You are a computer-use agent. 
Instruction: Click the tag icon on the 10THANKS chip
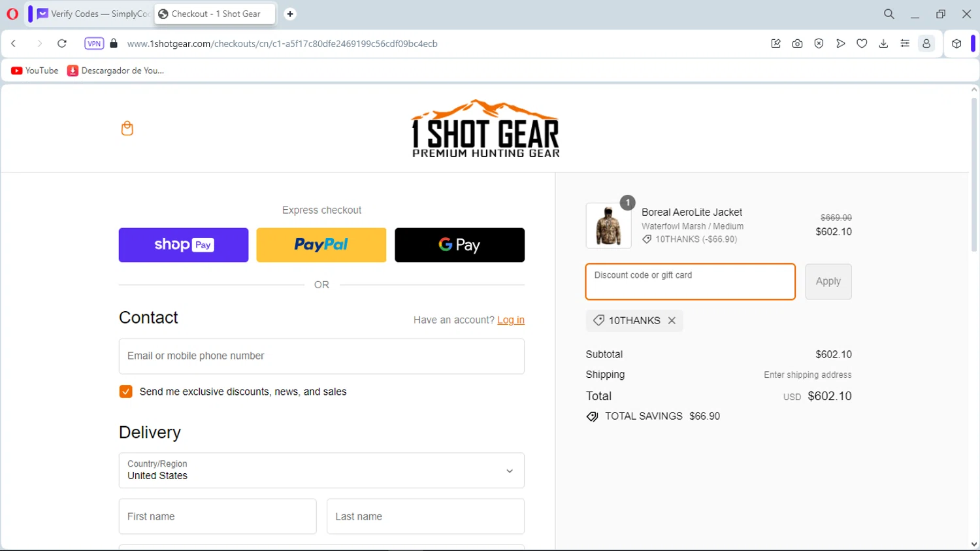pos(598,320)
